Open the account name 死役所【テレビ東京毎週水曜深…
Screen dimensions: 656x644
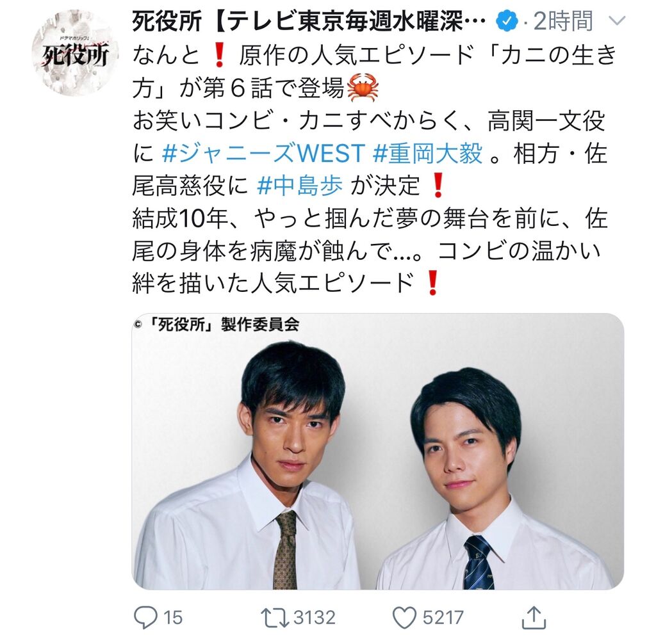(x=309, y=21)
